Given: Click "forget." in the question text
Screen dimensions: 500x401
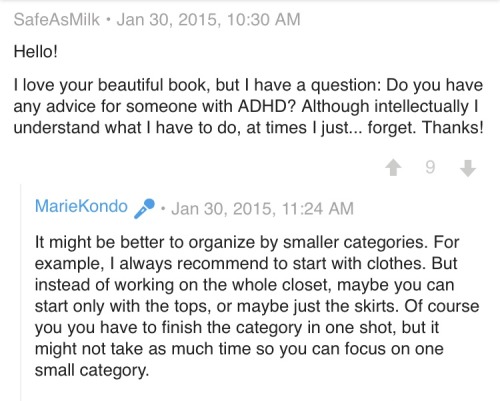Looking at the screenshot, I should click(392, 128).
